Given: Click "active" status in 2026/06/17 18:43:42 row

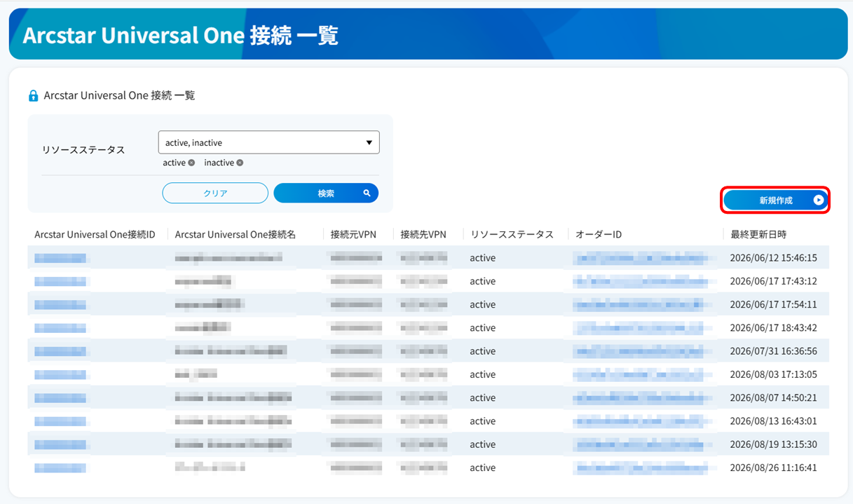Looking at the screenshot, I should (x=483, y=328).
